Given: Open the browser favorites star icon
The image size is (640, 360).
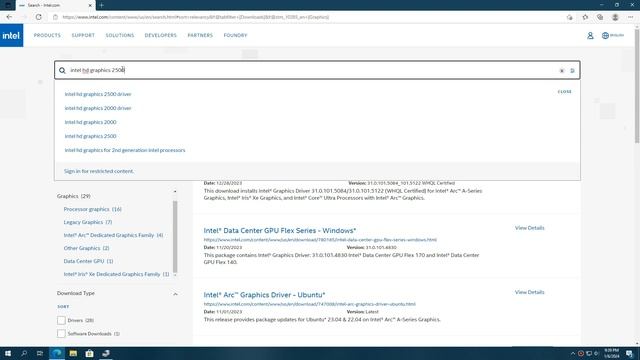Looking at the screenshot, I should (x=585, y=17).
